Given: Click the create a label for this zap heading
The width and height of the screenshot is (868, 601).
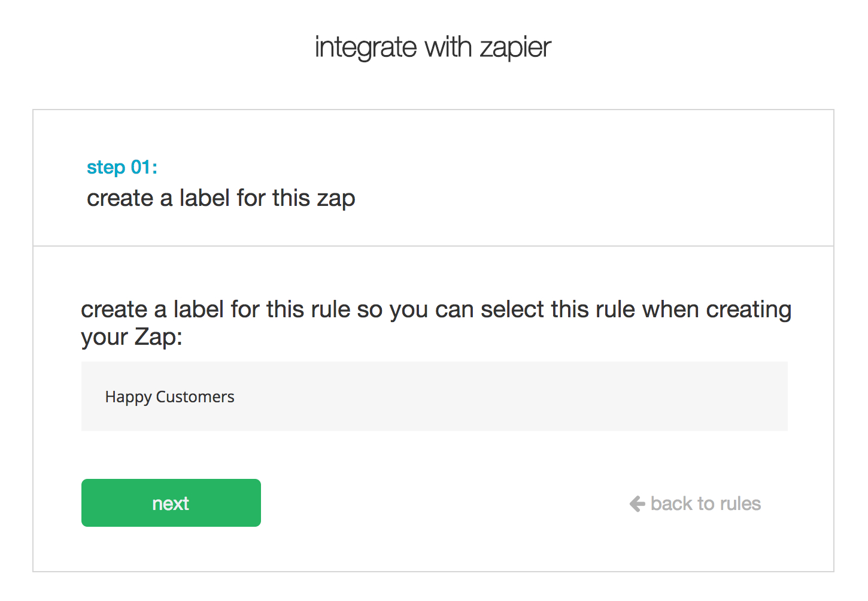Looking at the screenshot, I should (221, 198).
